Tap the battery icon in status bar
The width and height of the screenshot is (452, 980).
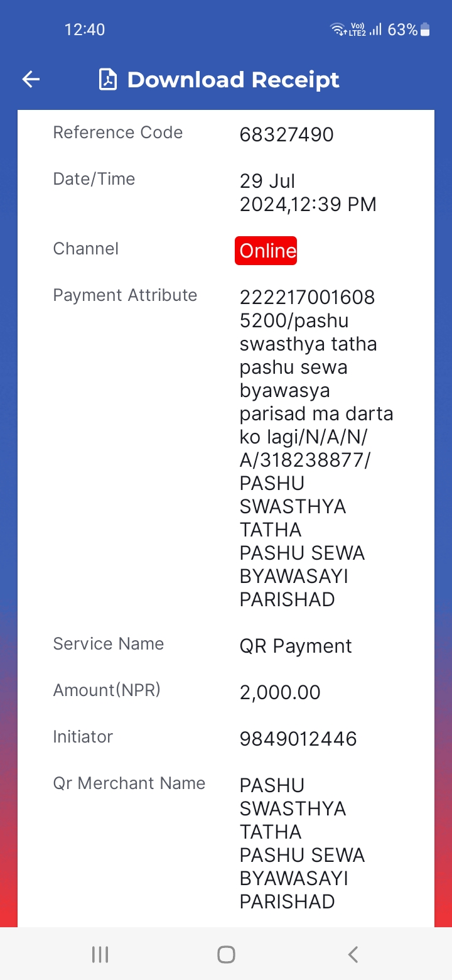[x=425, y=30]
